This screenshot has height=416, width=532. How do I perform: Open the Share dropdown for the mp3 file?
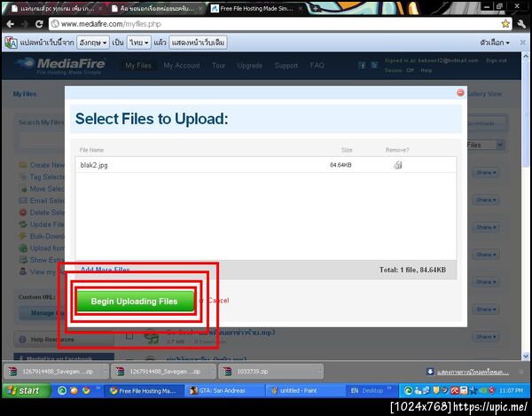click(x=486, y=336)
